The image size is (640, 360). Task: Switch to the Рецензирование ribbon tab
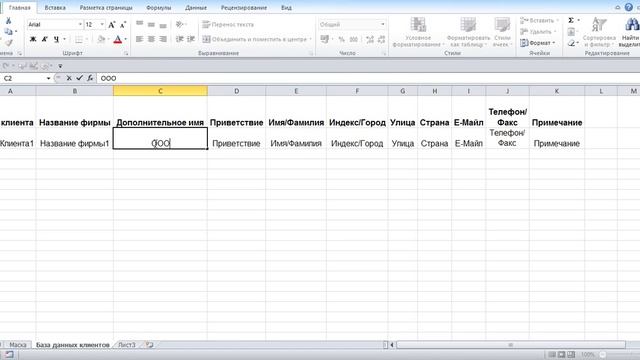coord(244,8)
